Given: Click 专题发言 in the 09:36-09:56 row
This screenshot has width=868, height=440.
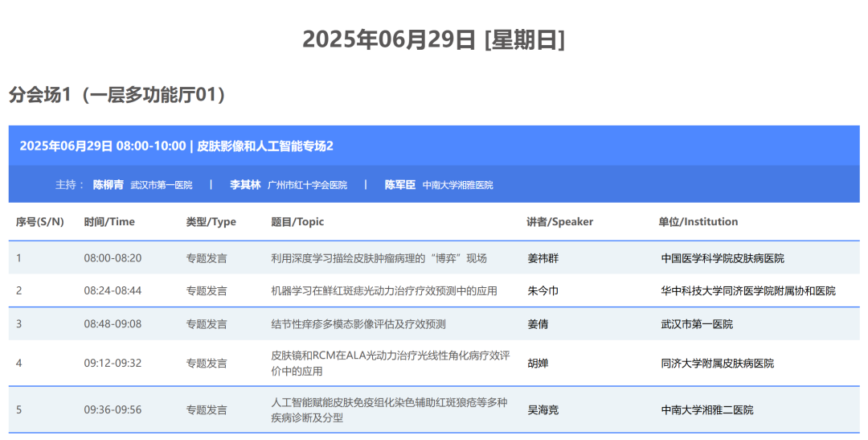Looking at the screenshot, I should coord(207,409).
